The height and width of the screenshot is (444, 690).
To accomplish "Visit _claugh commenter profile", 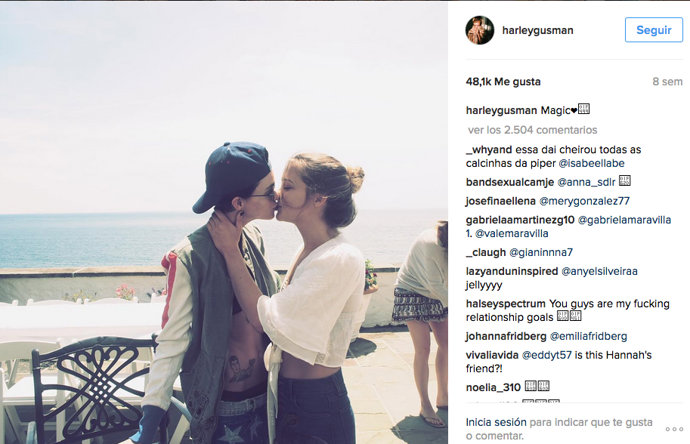I will pos(486,252).
